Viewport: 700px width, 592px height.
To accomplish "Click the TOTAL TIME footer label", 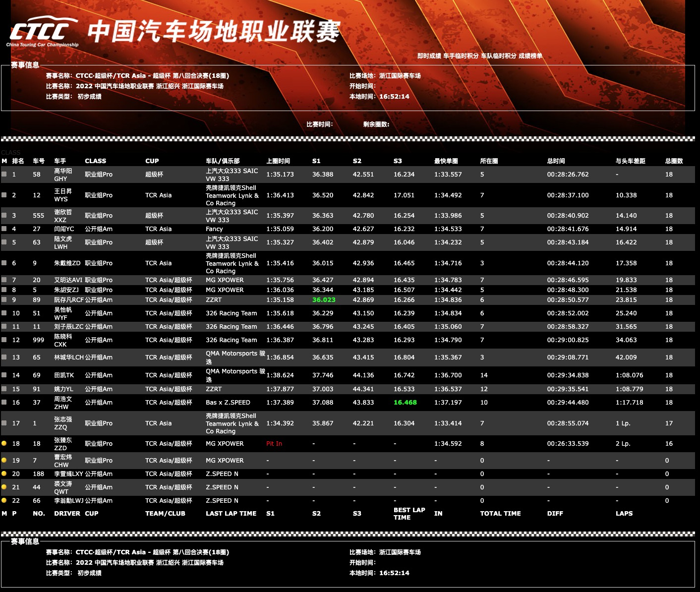I will [500, 514].
